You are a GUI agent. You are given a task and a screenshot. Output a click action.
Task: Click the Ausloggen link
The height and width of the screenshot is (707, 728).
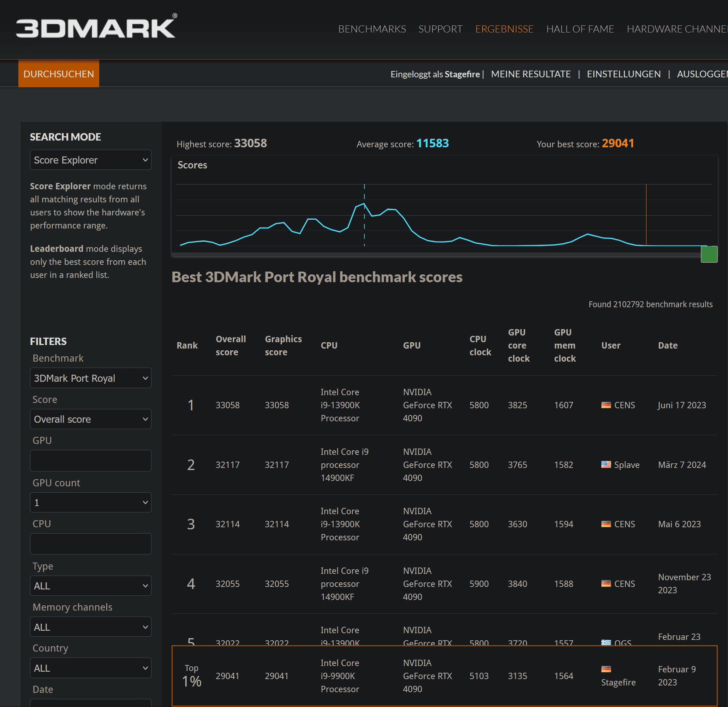click(702, 74)
